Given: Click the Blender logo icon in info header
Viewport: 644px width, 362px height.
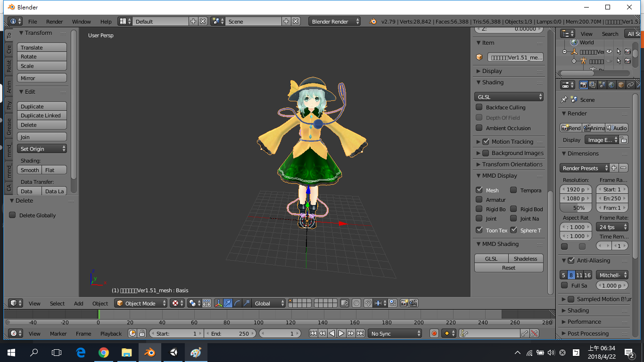Looking at the screenshot, I should coord(373,21).
